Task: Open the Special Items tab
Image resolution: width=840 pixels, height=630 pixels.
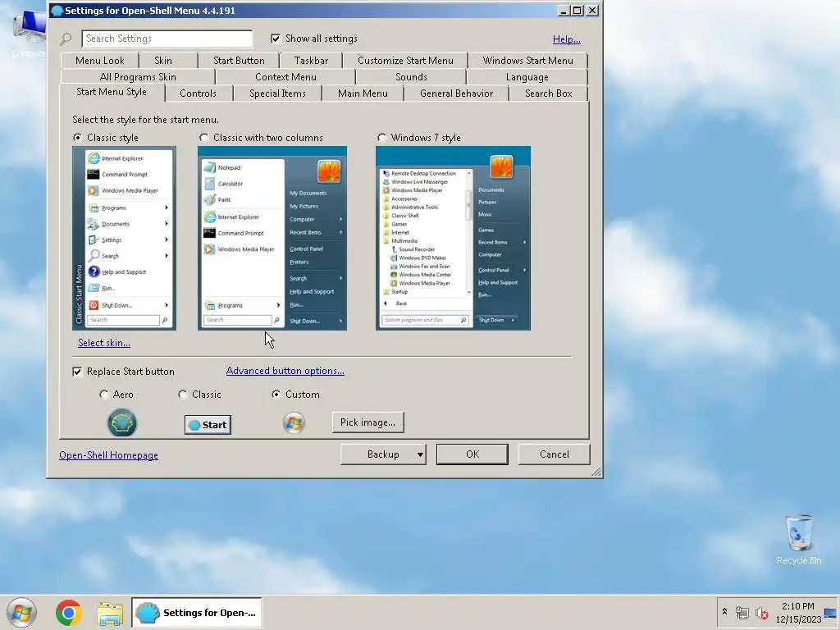Action: coord(277,94)
